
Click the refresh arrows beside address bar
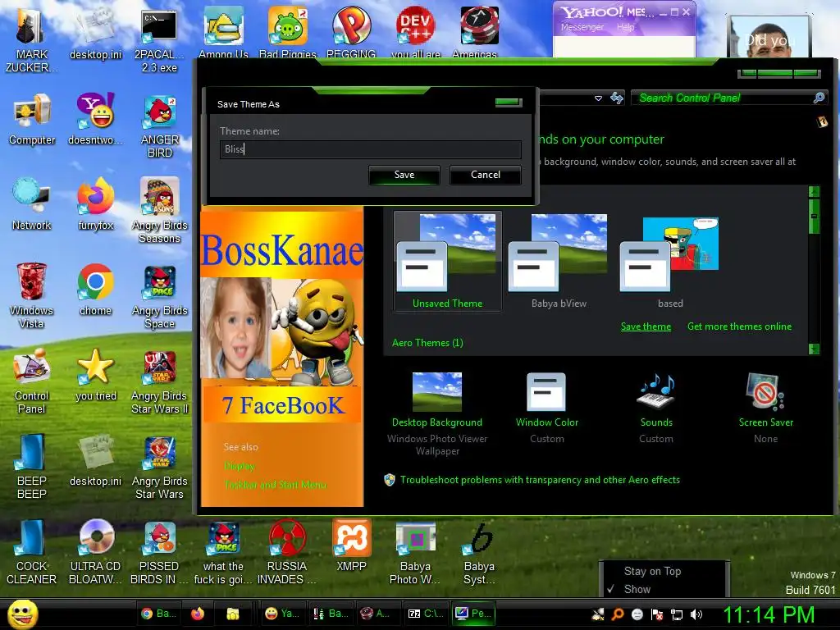[617, 98]
